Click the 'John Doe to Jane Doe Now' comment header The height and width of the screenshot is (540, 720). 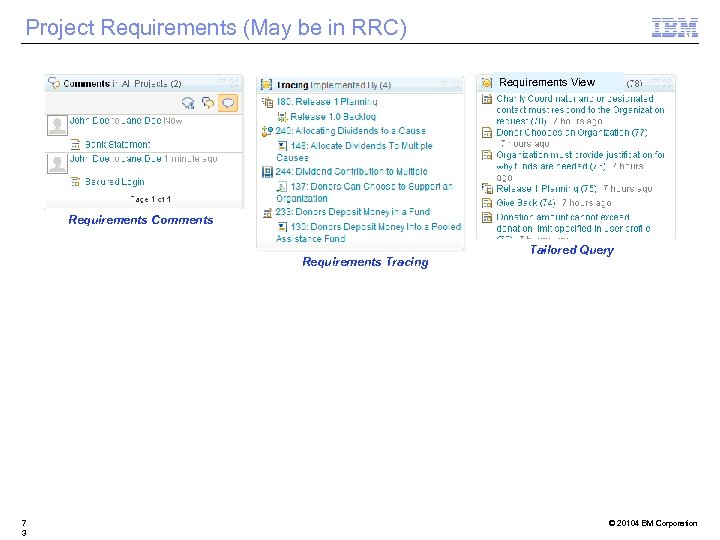click(x=126, y=121)
